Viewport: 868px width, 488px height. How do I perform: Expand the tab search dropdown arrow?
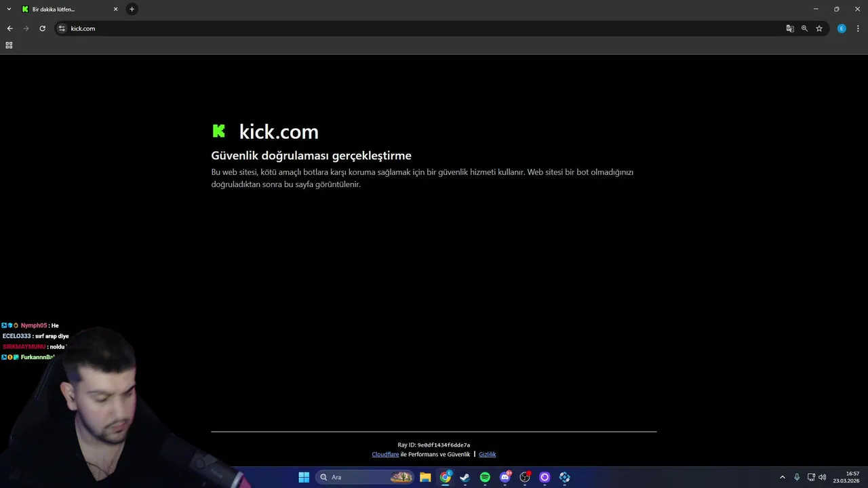pyautogui.click(x=9, y=9)
